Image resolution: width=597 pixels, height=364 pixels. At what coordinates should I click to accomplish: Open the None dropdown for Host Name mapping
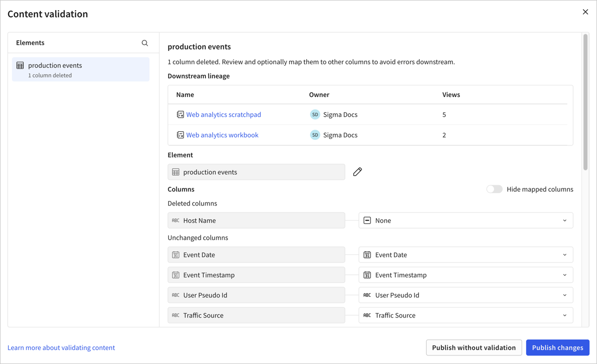(565, 220)
